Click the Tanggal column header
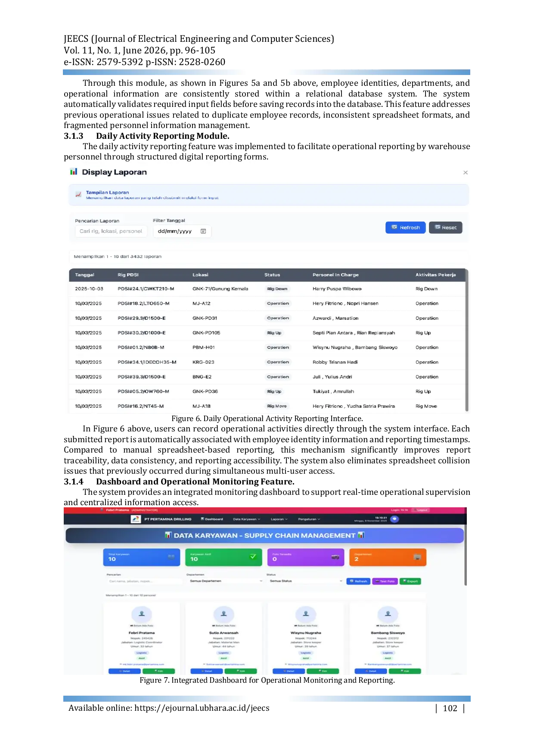Viewport: 534px width, 756px height. tap(84, 275)
